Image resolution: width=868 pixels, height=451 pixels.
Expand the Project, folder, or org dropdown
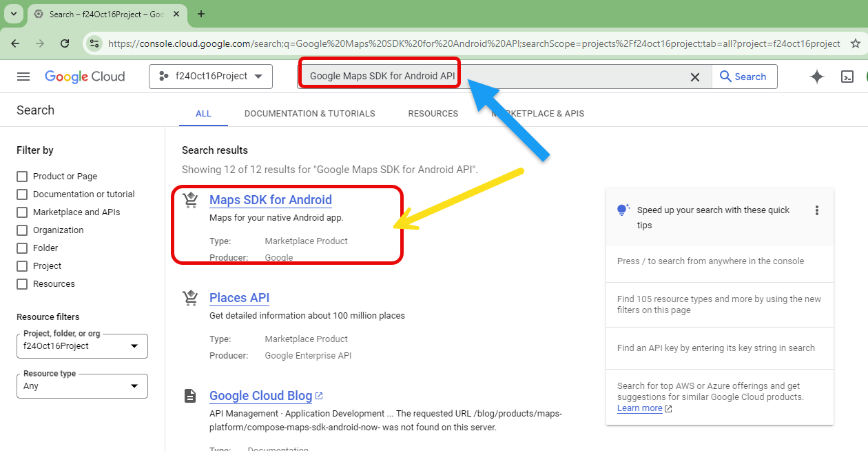coord(82,346)
